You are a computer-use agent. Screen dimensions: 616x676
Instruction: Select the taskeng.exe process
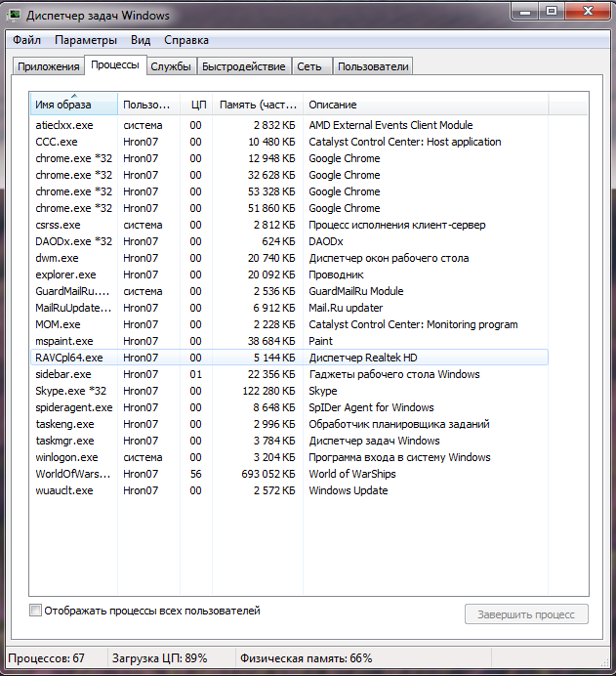click(x=289, y=424)
